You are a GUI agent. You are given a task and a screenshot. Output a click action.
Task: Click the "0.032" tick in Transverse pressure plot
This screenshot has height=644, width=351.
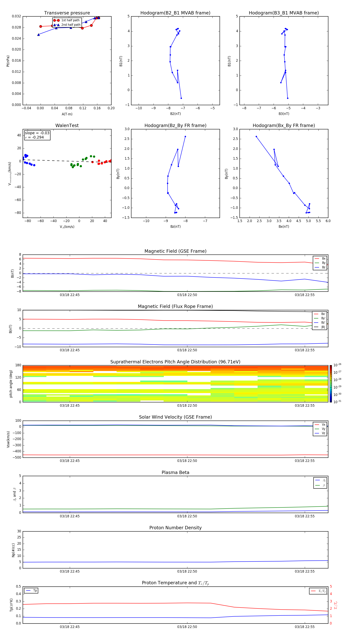[17, 16]
